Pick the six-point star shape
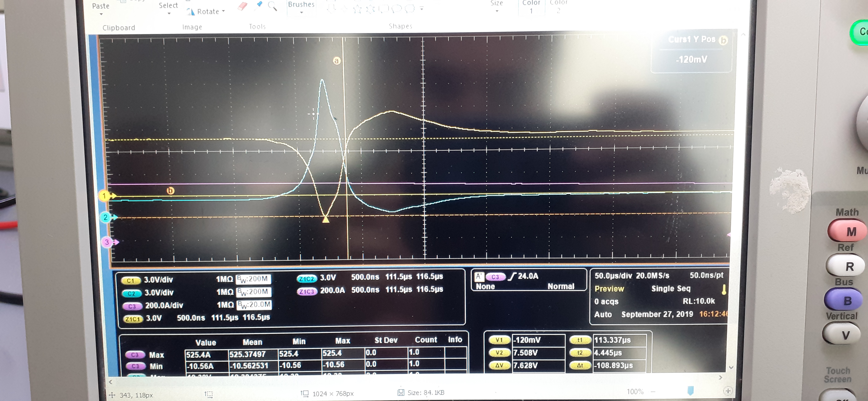 pyautogui.click(x=370, y=9)
